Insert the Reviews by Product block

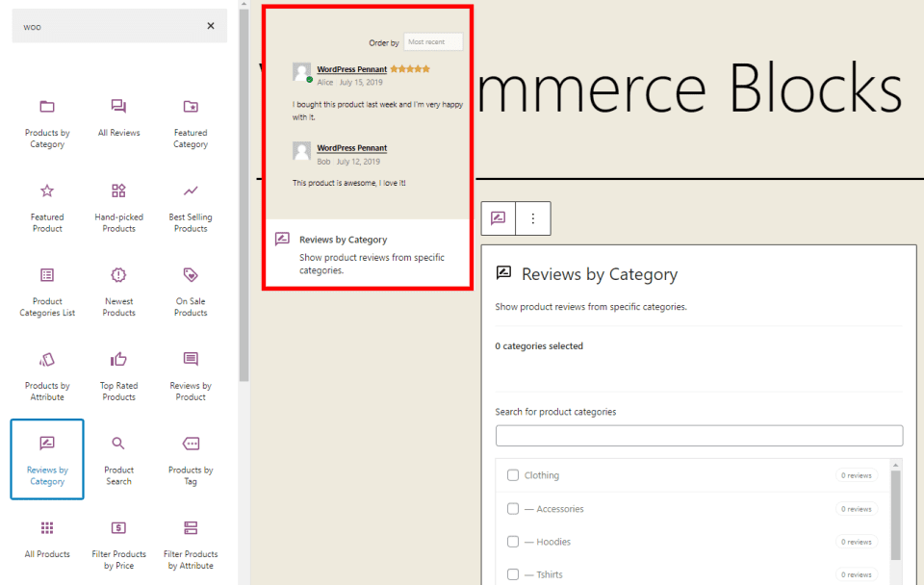tap(190, 374)
